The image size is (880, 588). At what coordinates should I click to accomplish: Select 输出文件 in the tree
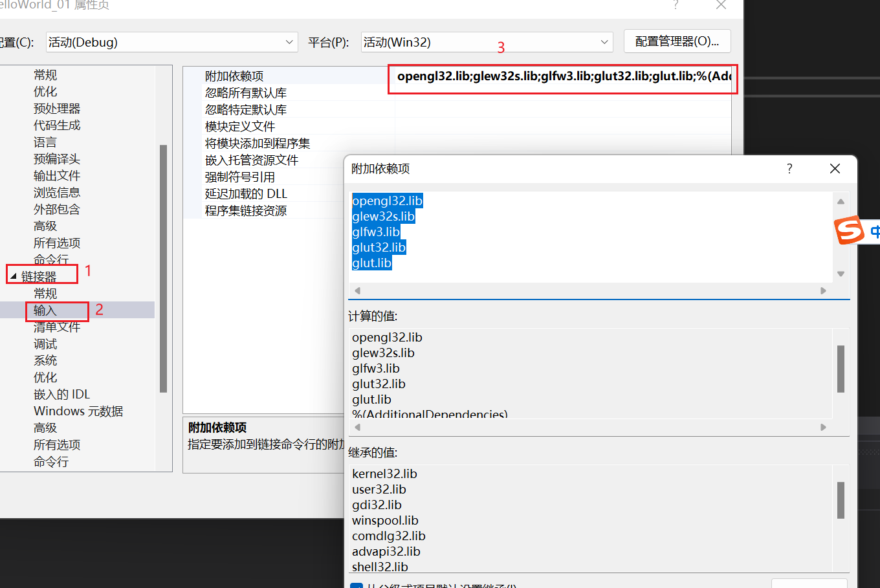click(57, 175)
